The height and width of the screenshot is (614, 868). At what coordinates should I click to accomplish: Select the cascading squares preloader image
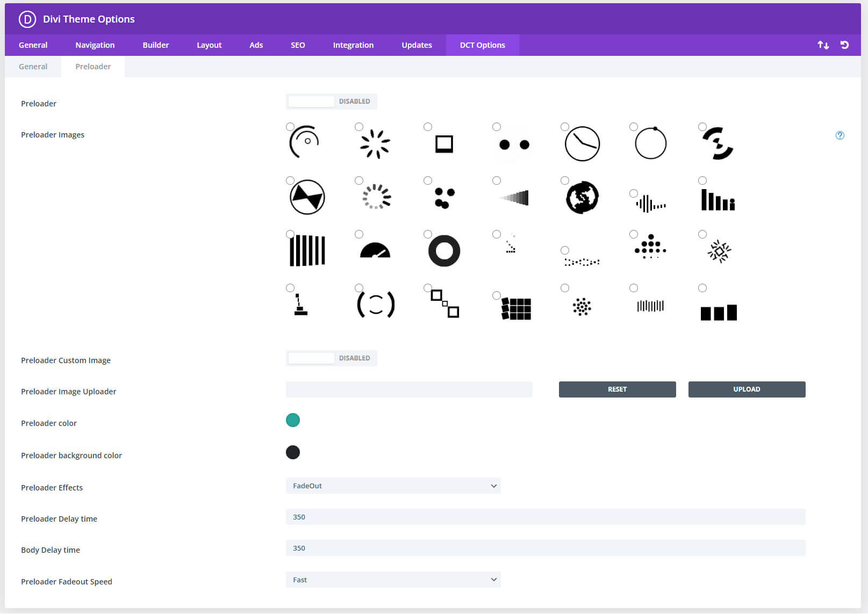(x=427, y=287)
